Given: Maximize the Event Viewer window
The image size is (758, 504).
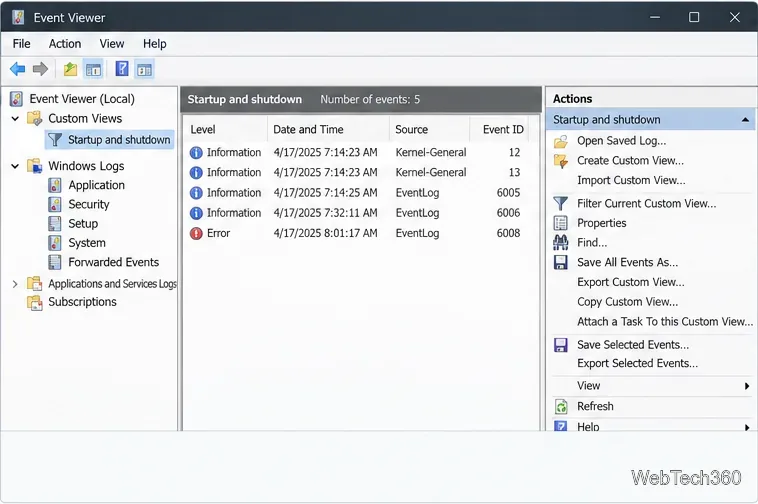Looking at the screenshot, I should click(694, 17).
